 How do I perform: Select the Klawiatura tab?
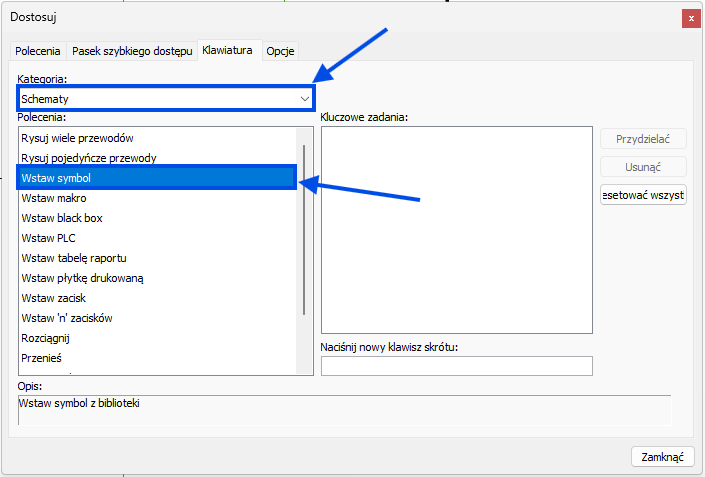click(x=227, y=50)
